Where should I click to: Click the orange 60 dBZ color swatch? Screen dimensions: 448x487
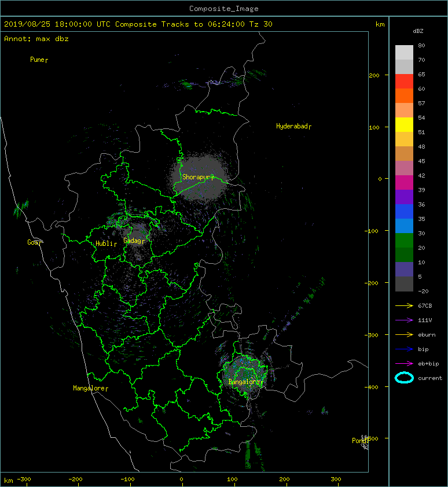coord(404,96)
